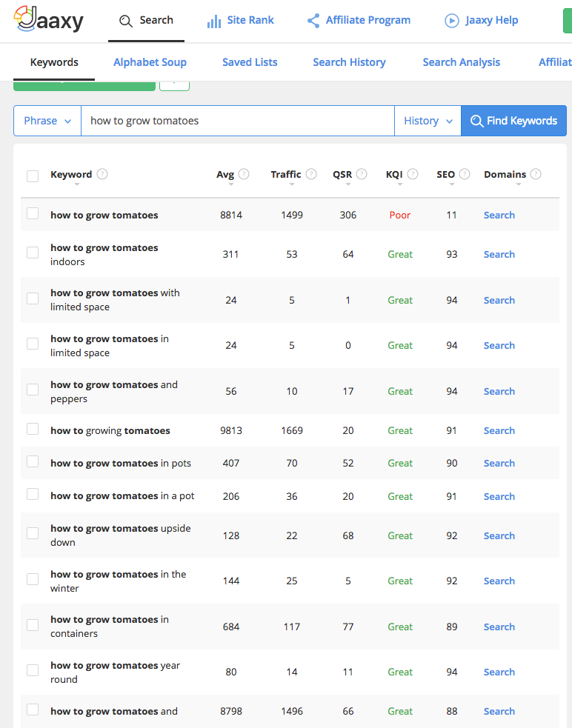Click the Affiliate Program share icon
Image resolution: width=572 pixels, height=728 pixels.
[313, 21]
